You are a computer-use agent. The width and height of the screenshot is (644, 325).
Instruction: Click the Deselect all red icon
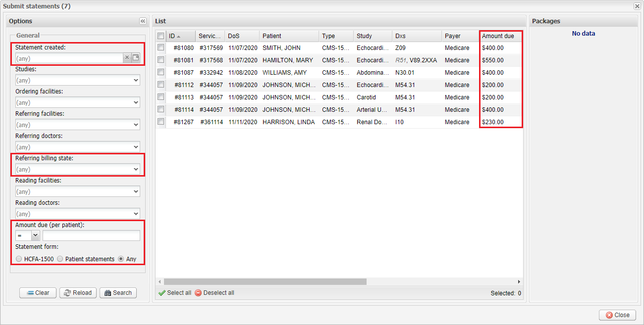tap(198, 293)
